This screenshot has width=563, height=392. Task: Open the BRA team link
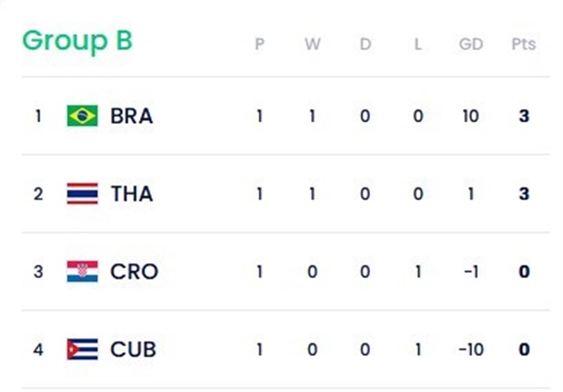(132, 115)
